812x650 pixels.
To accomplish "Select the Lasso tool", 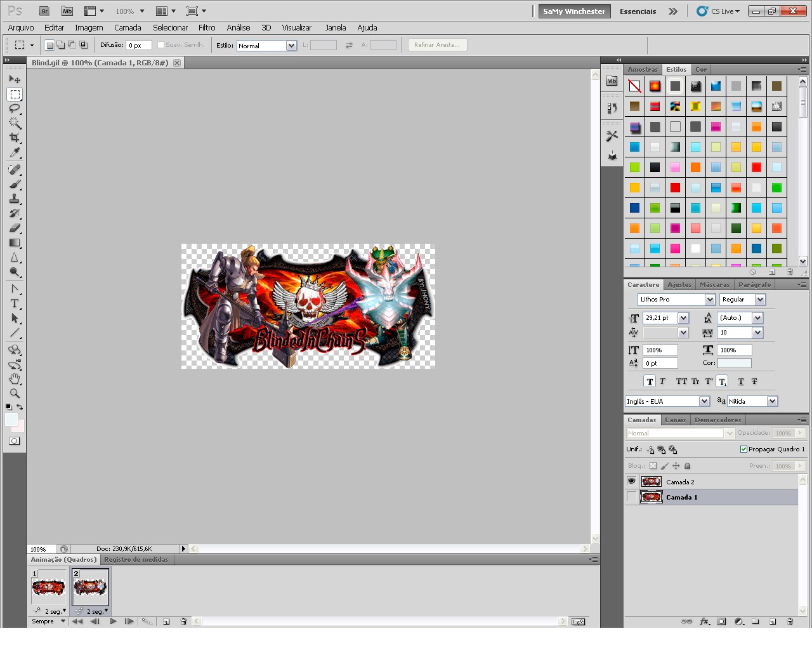I will (x=15, y=109).
